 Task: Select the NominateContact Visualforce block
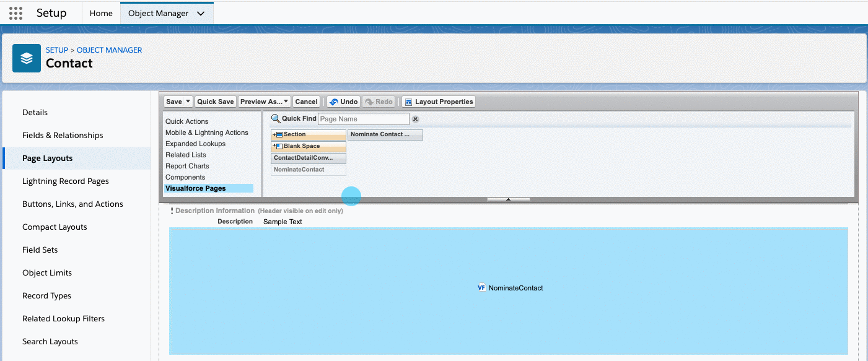[x=509, y=291]
